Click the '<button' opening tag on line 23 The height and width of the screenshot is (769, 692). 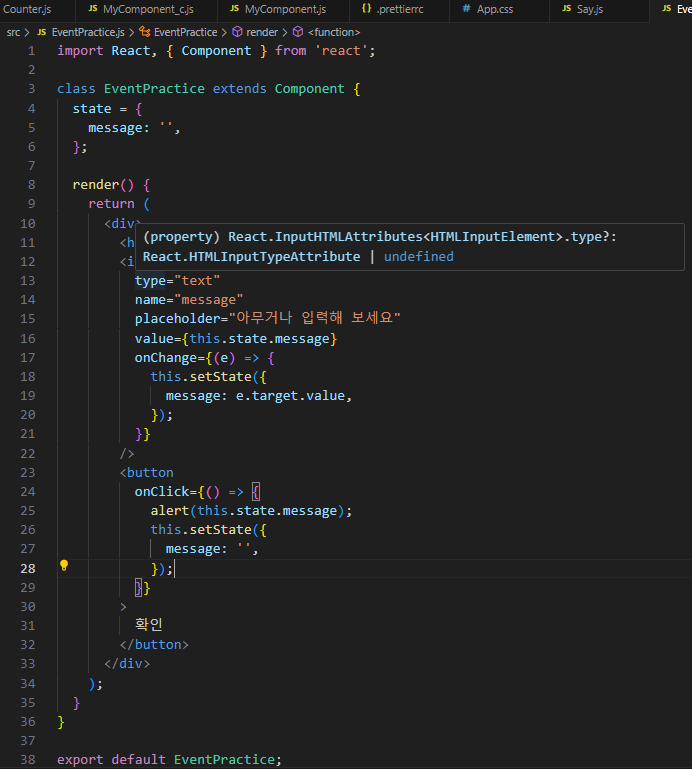tap(146, 473)
